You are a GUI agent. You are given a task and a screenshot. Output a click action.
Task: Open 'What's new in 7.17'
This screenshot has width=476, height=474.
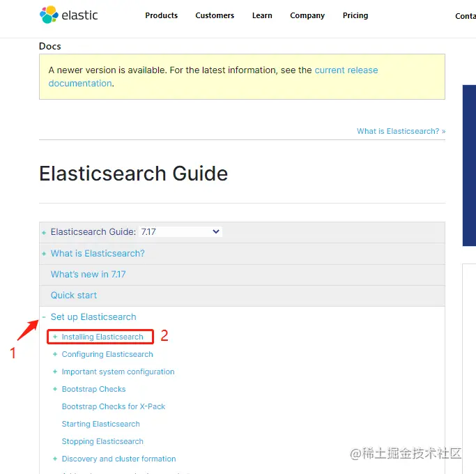(88, 274)
